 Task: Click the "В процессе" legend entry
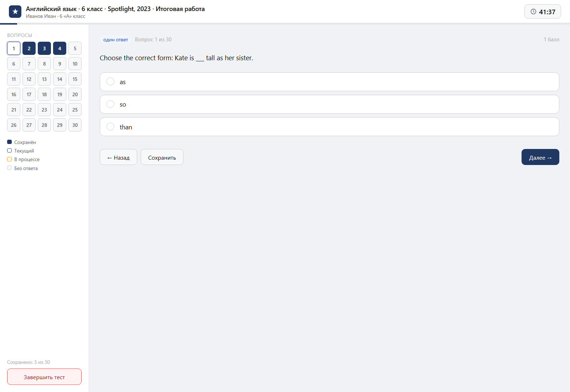[x=24, y=159]
